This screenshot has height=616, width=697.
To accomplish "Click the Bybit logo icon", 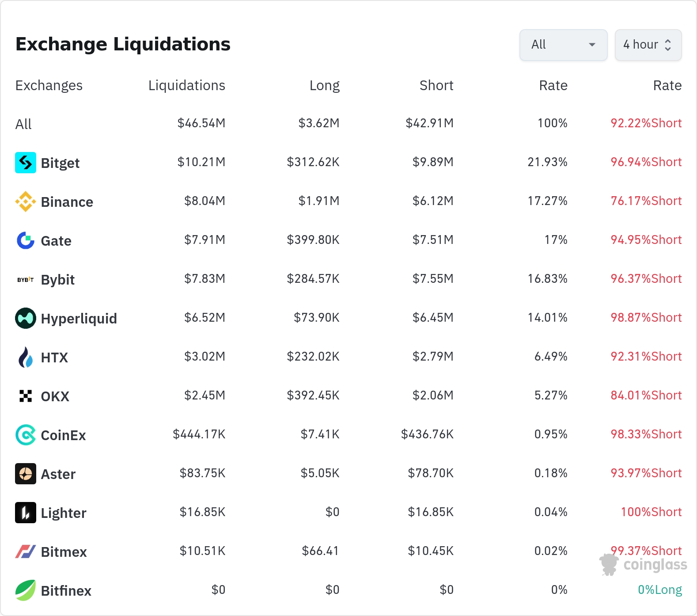I will click(26, 279).
